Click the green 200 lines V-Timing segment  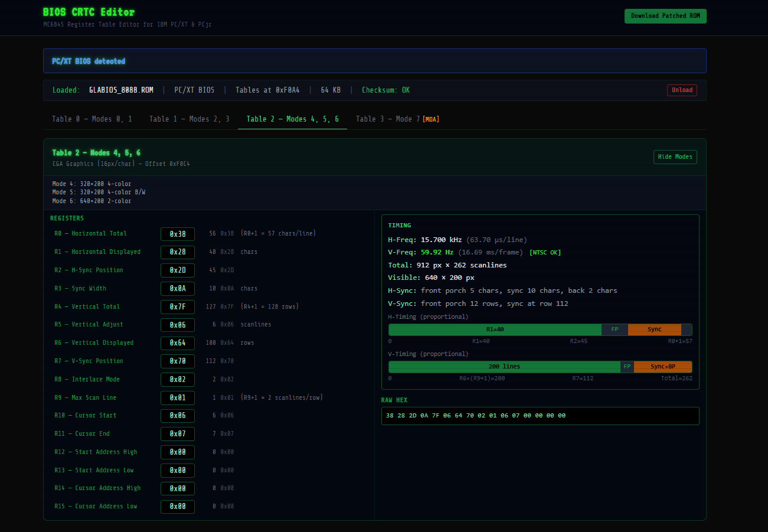click(x=504, y=367)
